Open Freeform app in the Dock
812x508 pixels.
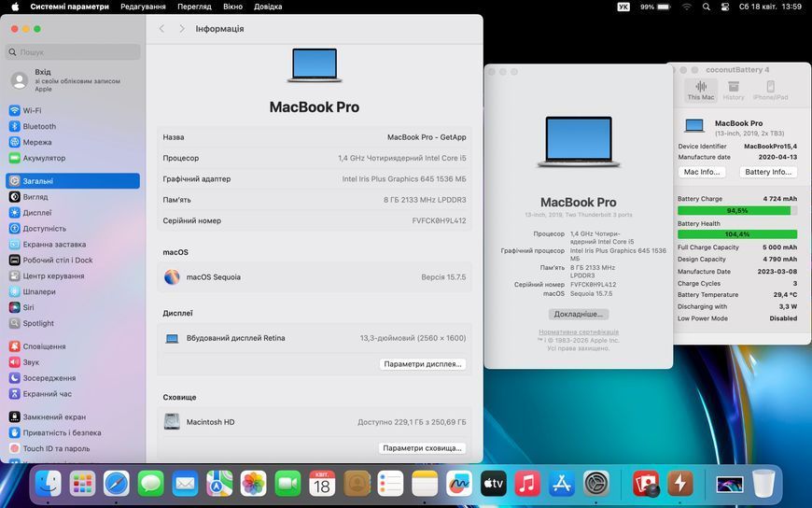[459, 484]
